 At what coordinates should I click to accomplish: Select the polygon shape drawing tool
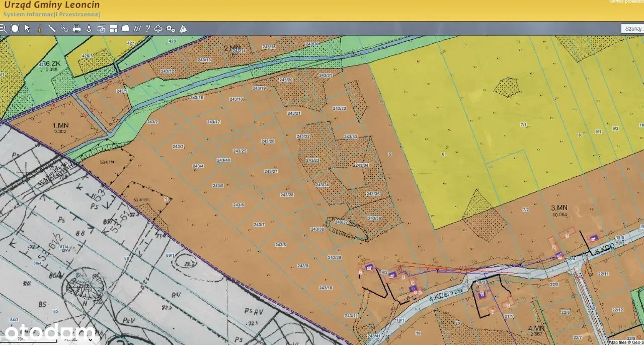[x=126, y=29]
